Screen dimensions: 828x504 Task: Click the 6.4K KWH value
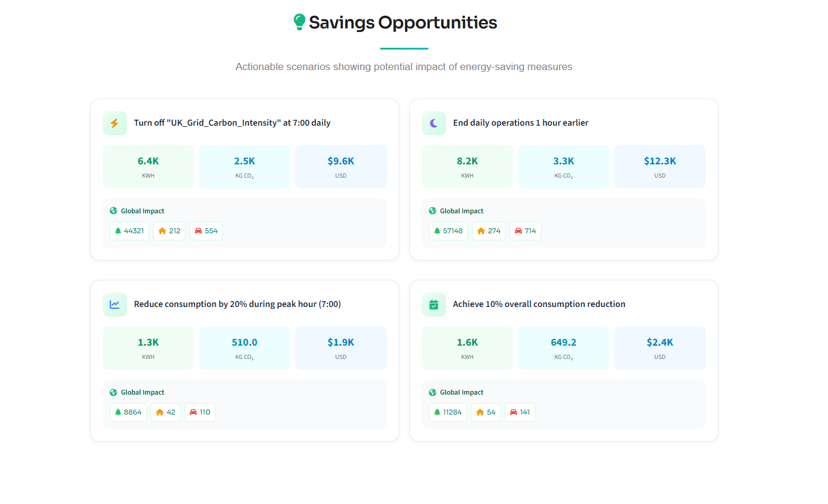point(148,161)
